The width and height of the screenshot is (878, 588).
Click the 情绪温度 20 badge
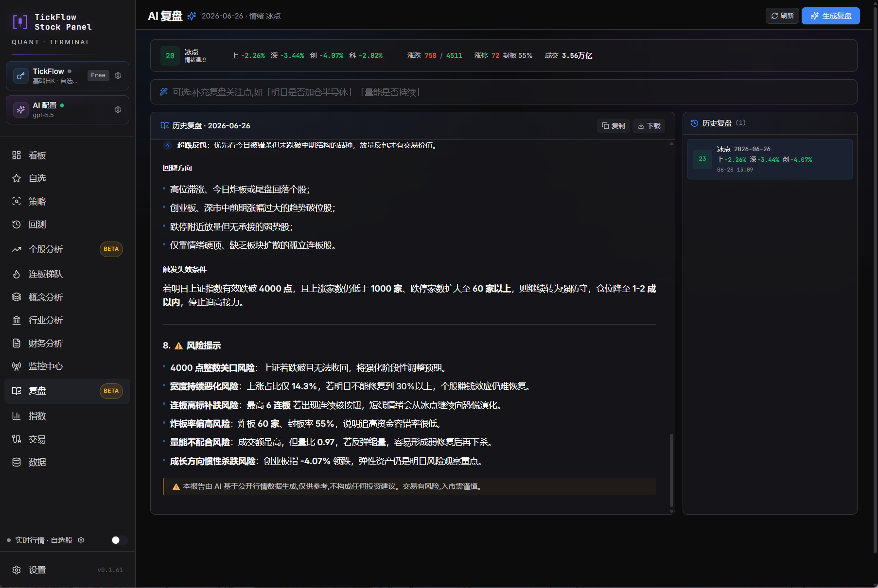tap(170, 56)
